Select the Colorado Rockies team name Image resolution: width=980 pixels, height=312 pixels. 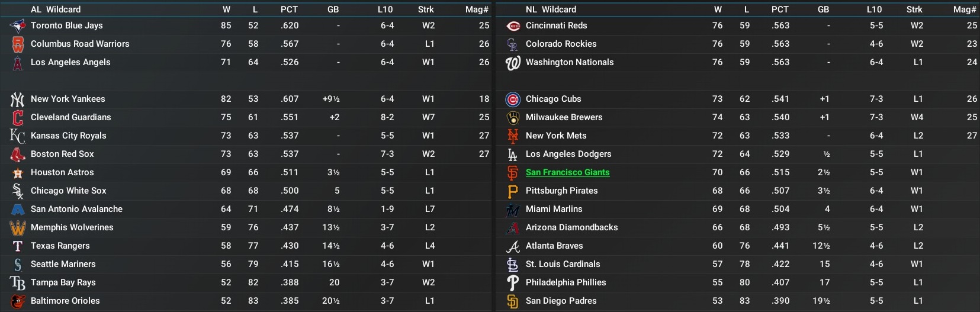tap(561, 44)
